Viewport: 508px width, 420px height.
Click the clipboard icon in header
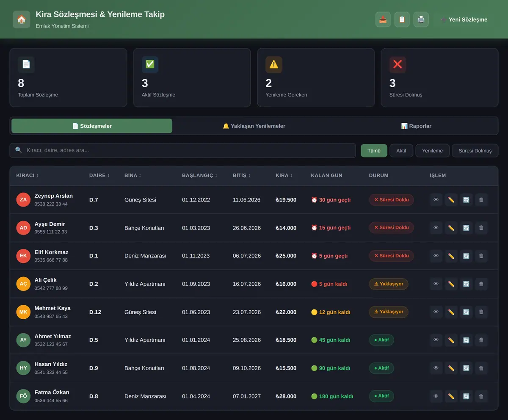coord(402,19)
